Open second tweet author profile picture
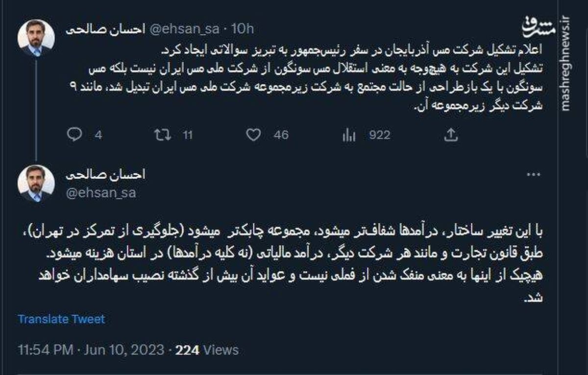The height and width of the screenshot is (375, 588). [x=36, y=183]
